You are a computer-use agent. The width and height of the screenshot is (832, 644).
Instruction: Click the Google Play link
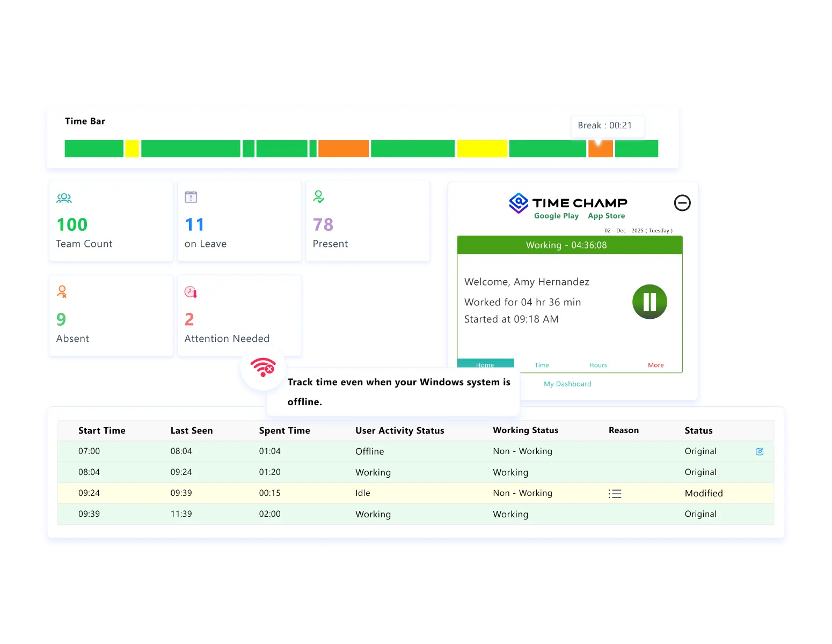(x=557, y=216)
